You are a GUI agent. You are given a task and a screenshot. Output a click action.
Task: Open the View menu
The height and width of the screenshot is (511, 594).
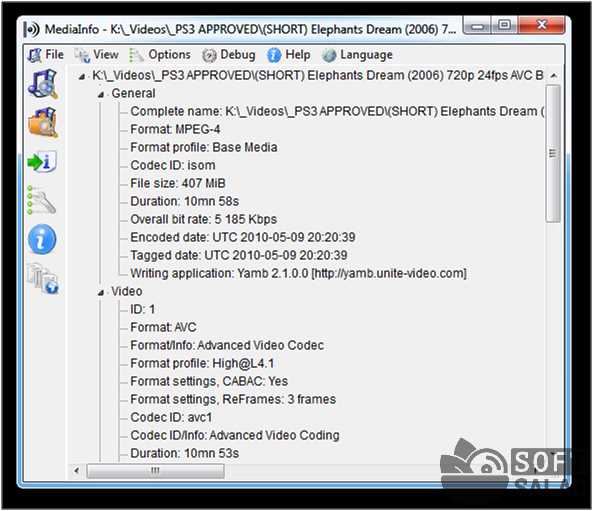coord(97,55)
